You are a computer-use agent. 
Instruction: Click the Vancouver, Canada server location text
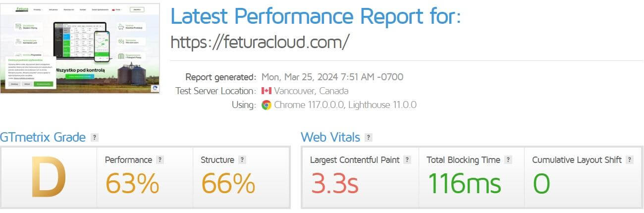click(x=311, y=91)
